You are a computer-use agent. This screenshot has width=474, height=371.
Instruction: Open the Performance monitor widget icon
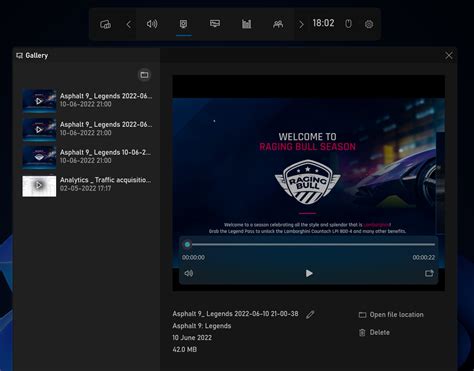[215, 24]
